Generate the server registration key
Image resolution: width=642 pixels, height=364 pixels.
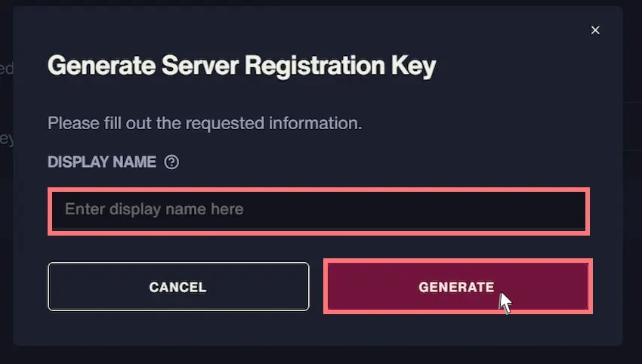[x=458, y=287]
